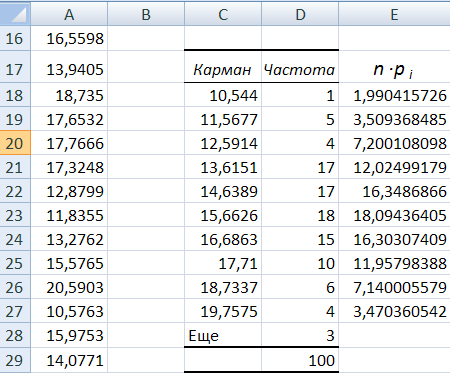The width and height of the screenshot is (450, 373).
Task: Click cell with value 16,6863
Action: (x=223, y=239)
